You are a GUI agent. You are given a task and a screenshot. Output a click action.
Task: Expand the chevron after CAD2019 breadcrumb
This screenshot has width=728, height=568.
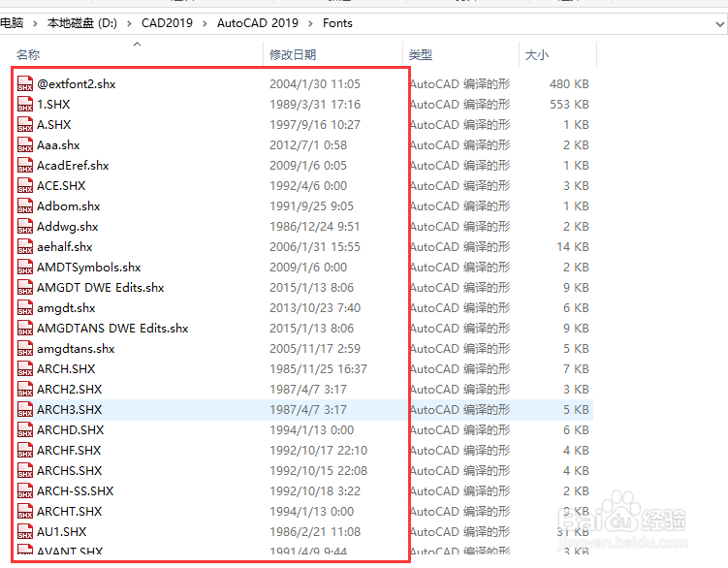pos(205,23)
